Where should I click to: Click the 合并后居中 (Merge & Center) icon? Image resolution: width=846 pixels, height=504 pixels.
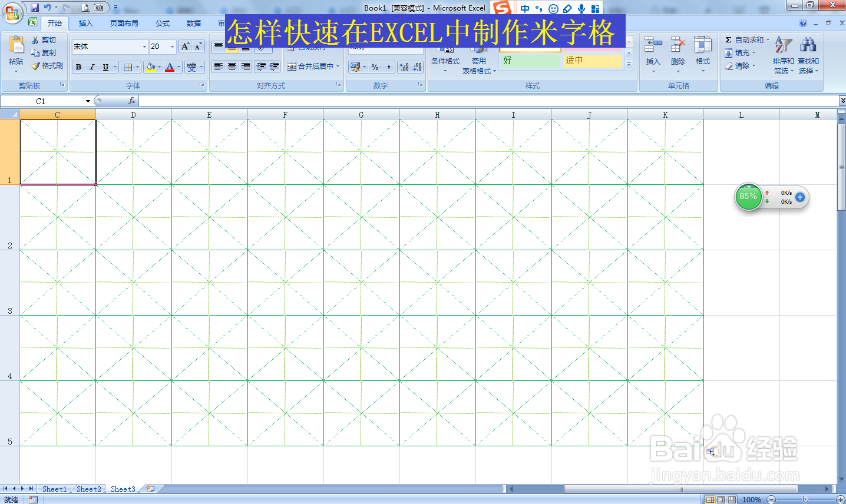pyautogui.click(x=307, y=67)
